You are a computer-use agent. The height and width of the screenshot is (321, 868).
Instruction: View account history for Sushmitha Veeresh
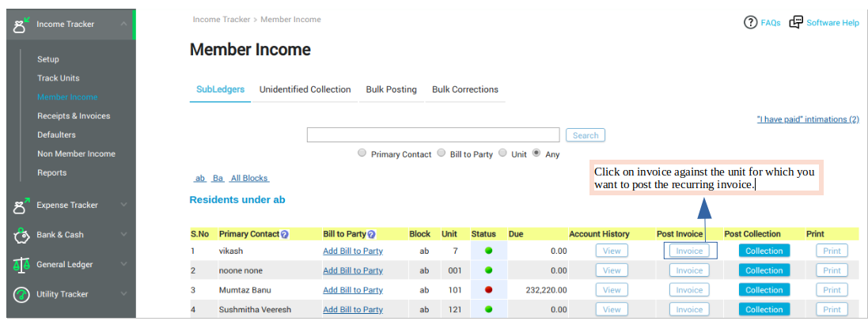pyautogui.click(x=612, y=309)
